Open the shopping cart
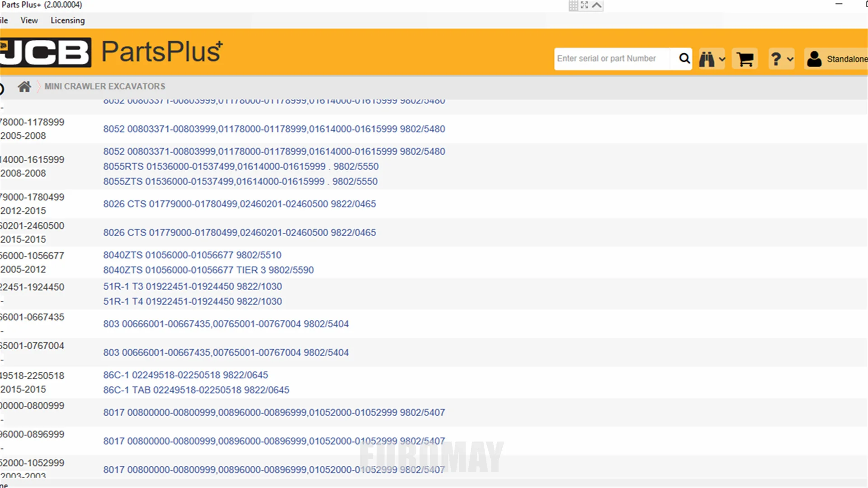The image size is (868, 488). 745,59
